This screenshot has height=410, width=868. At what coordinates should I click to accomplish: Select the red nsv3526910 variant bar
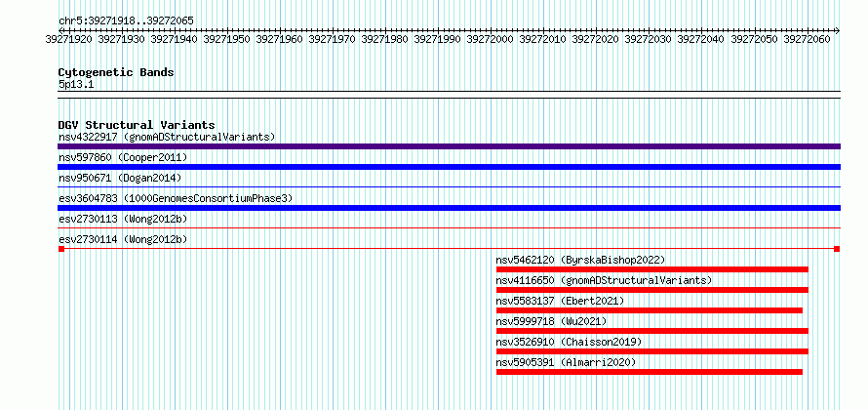(652, 351)
